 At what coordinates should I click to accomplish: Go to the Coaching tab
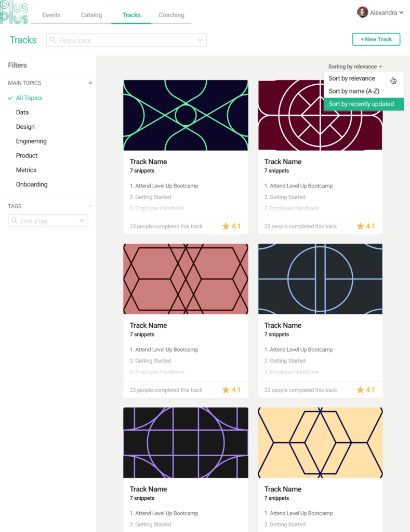(171, 15)
